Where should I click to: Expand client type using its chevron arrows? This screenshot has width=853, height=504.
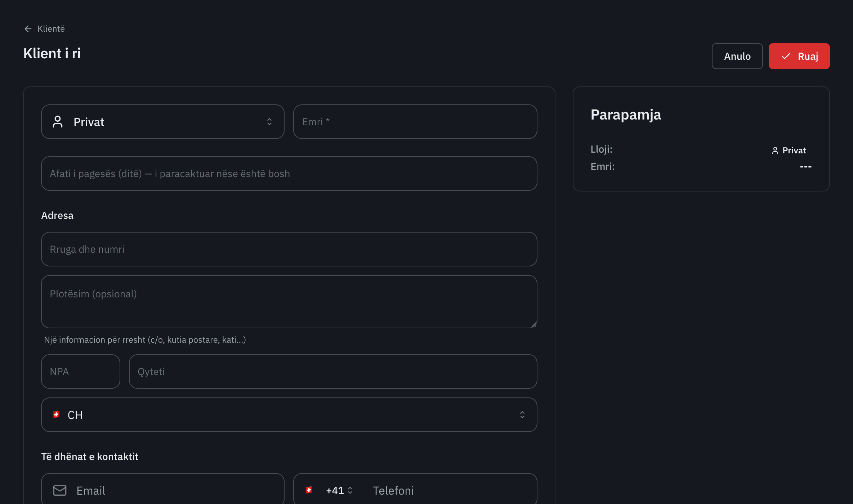[269, 122]
